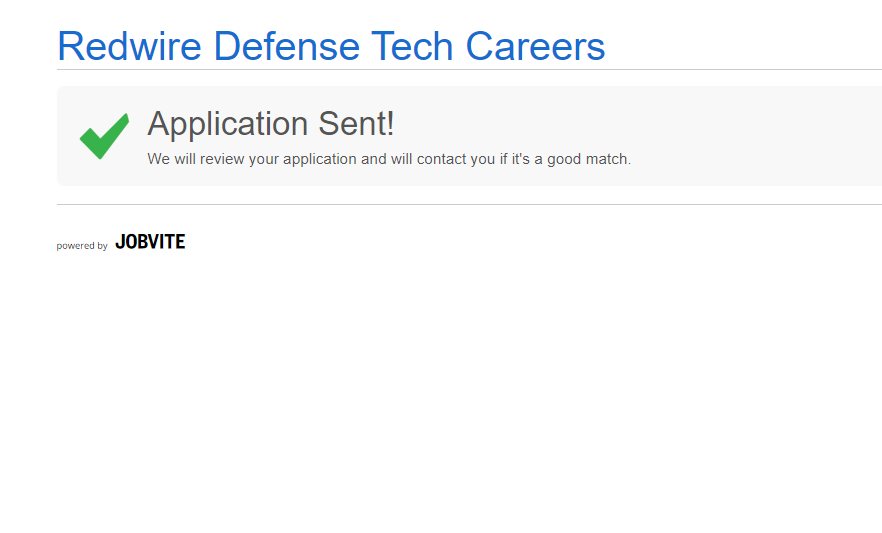Click the green checkmark icon

(104, 135)
